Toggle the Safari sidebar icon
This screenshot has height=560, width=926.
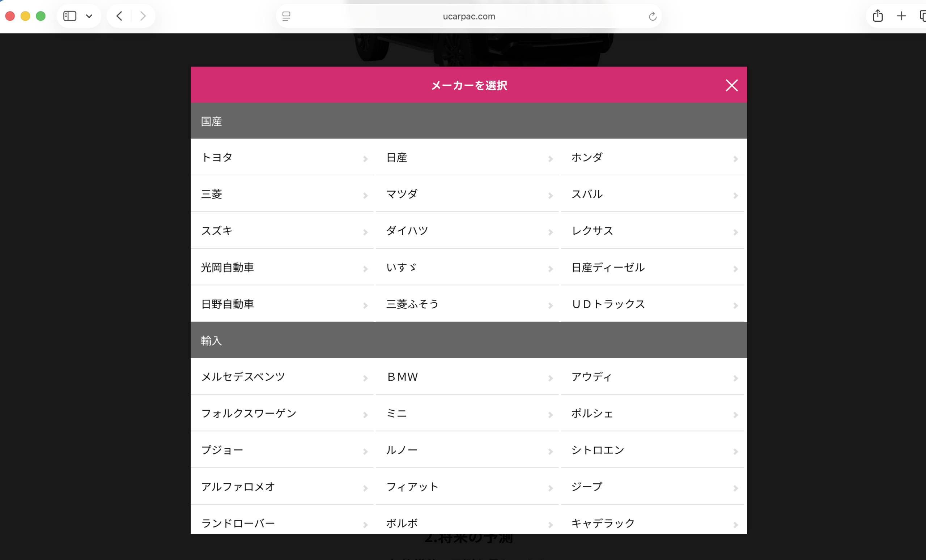point(70,16)
